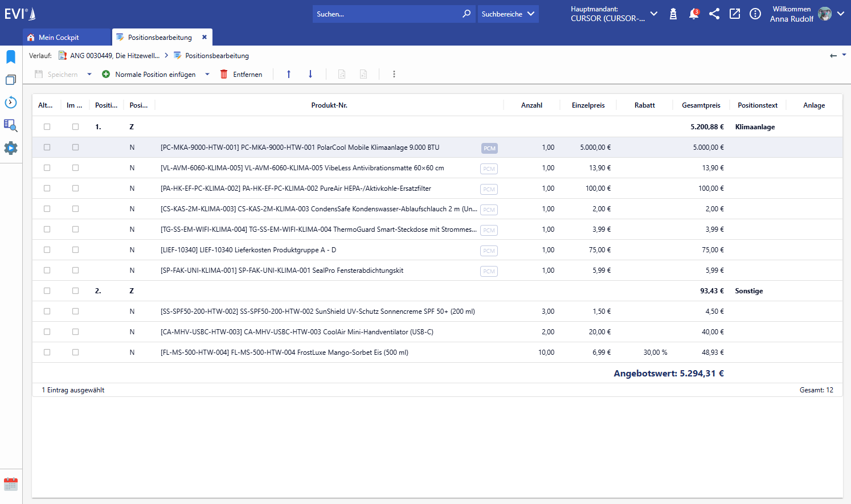Click into the Suchen search field
Image resolution: width=851 pixels, height=504 pixels.
point(387,14)
